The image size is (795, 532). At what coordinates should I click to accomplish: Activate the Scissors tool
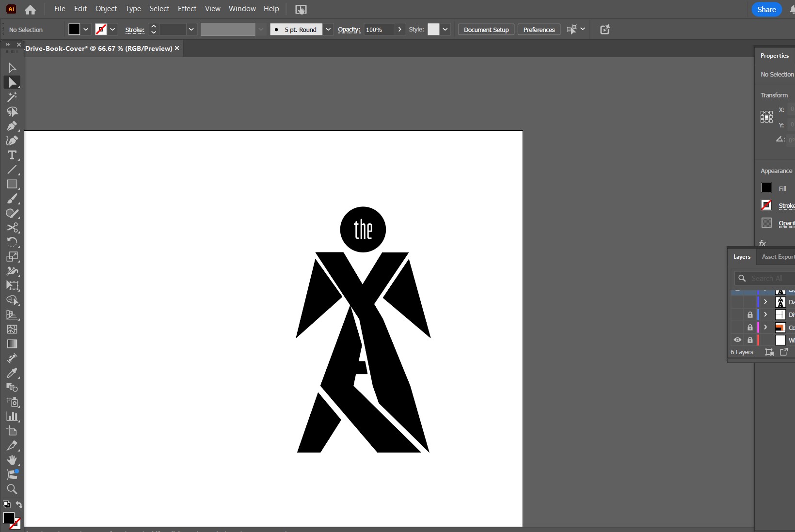tap(12, 228)
